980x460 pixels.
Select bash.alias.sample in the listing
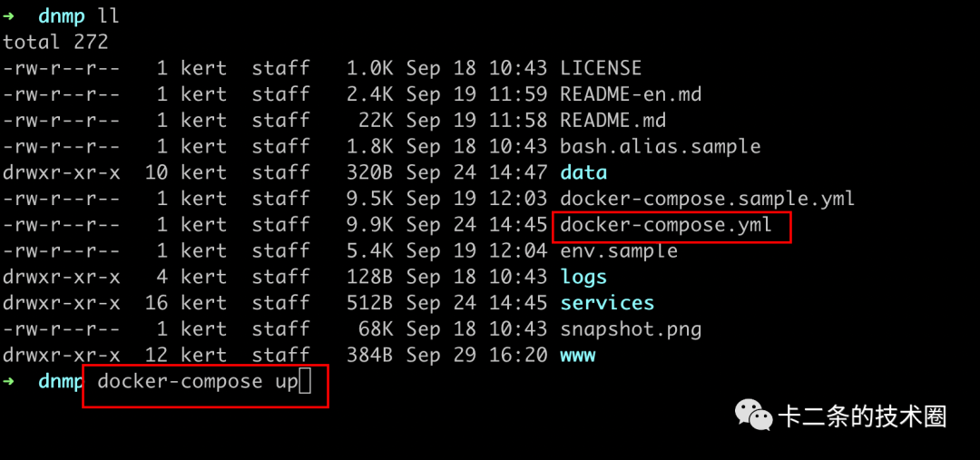(x=660, y=147)
